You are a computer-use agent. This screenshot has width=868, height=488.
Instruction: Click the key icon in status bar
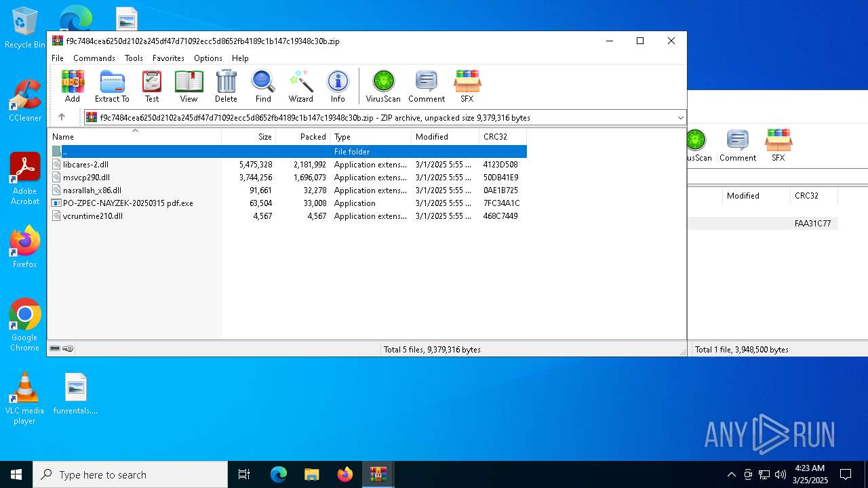coord(68,348)
